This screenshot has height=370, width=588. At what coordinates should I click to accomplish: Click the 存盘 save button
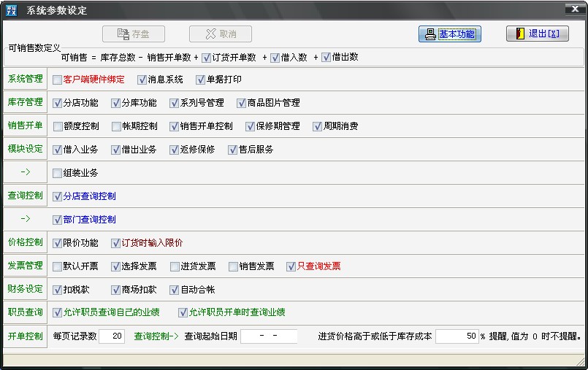[x=134, y=34]
